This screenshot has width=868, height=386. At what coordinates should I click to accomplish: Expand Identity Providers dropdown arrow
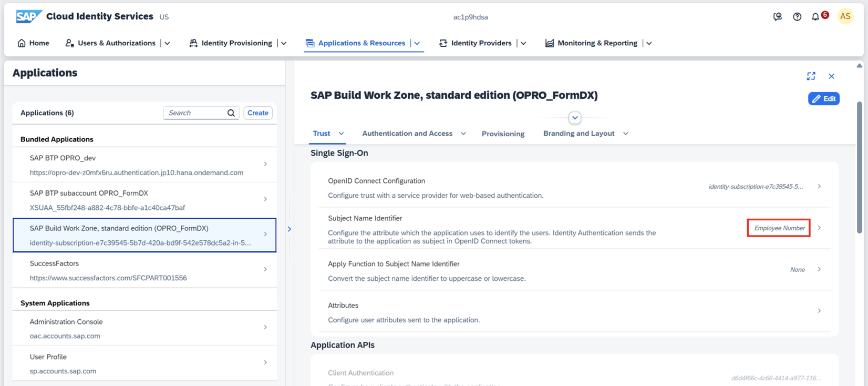523,43
